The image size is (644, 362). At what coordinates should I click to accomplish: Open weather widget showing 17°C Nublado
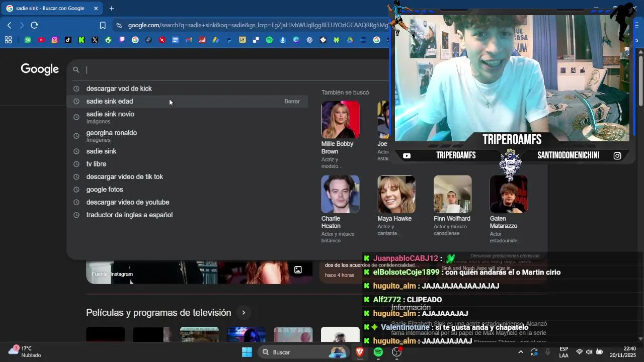click(24, 351)
